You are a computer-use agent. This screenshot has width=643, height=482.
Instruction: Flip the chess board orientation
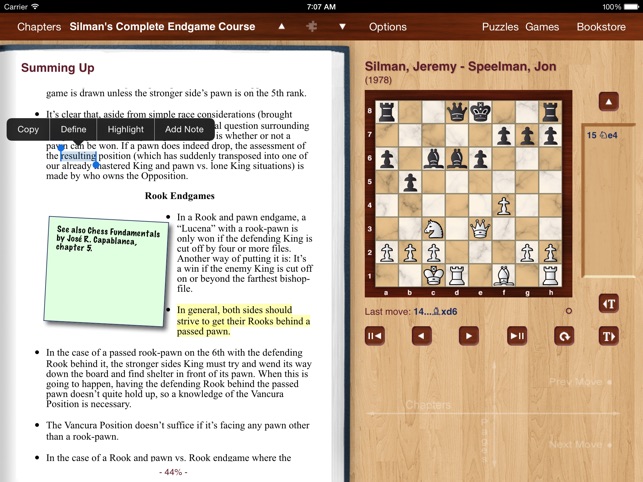(x=564, y=336)
